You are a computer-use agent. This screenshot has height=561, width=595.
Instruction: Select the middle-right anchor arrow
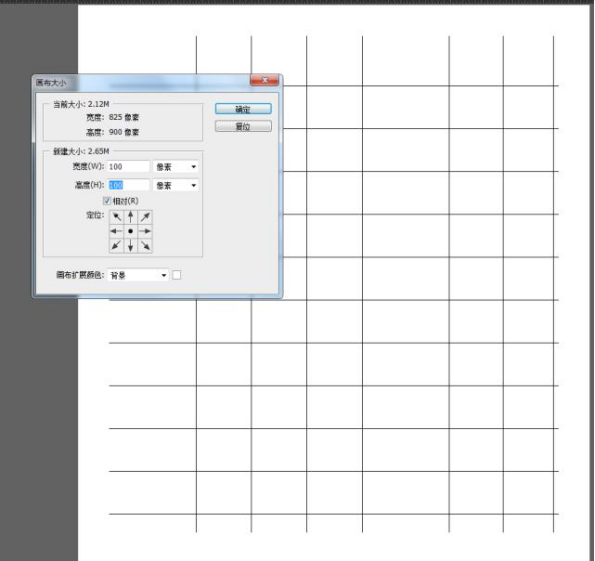click(145, 231)
